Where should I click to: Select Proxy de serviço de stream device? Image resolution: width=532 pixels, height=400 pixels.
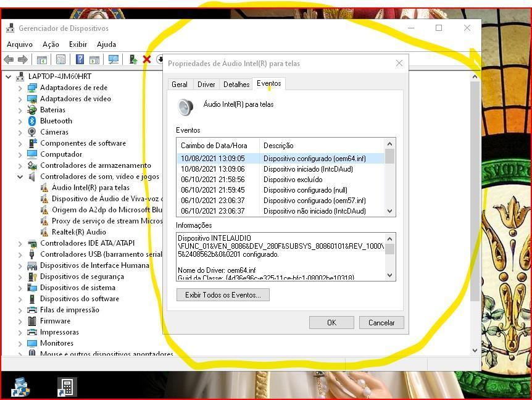click(x=107, y=221)
